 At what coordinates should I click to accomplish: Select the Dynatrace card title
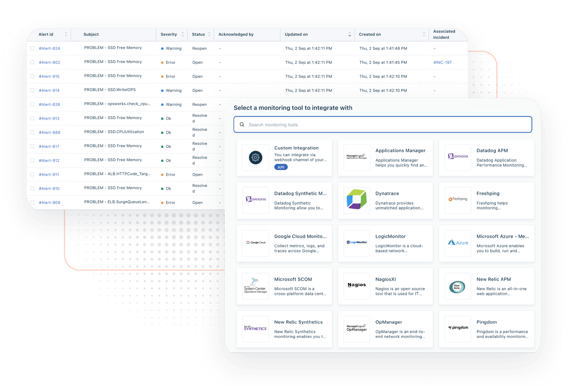(x=387, y=193)
